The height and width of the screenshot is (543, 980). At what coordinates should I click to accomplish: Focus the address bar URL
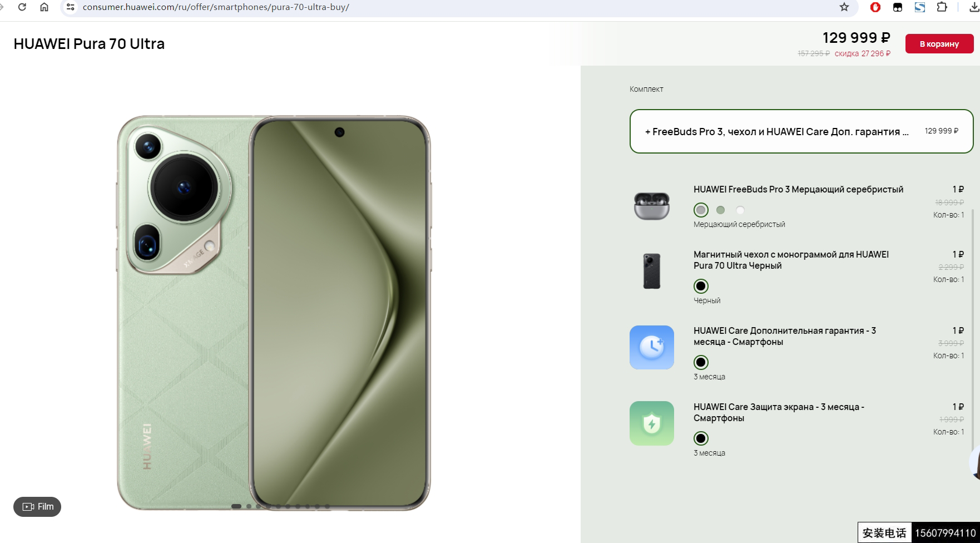216,7
